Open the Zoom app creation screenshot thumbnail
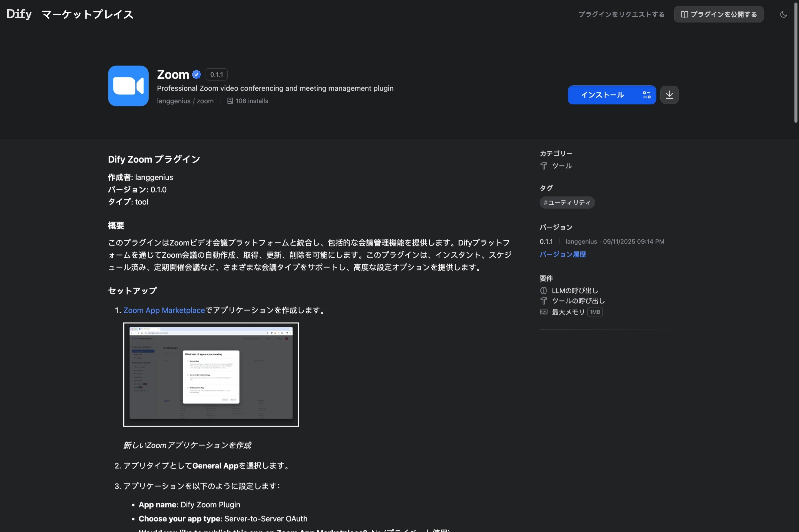The image size is (799, 532). click(x=211, y=374)
